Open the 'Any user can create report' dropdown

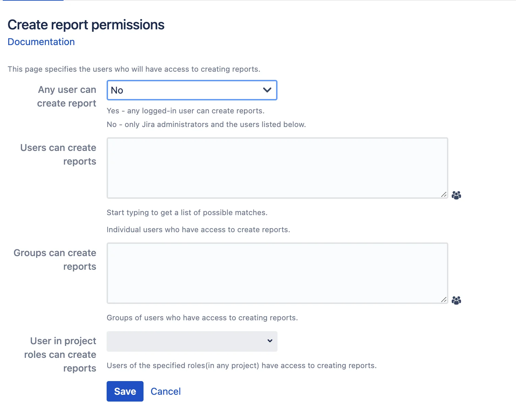coord(192,90)
